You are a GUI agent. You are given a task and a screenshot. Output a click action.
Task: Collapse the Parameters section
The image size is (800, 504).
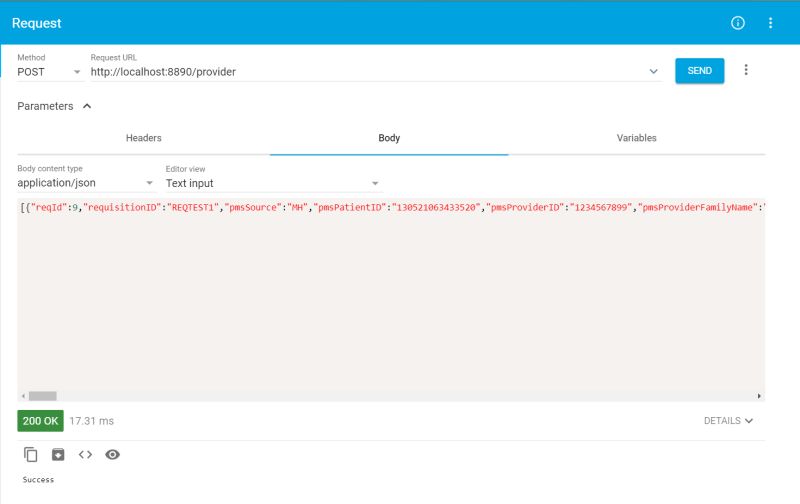pos(54,106)
